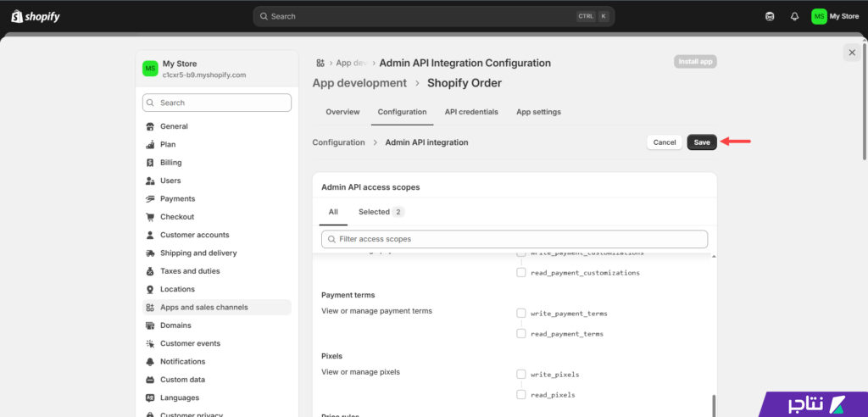Switch to the API credentials tab

[471, 112]
